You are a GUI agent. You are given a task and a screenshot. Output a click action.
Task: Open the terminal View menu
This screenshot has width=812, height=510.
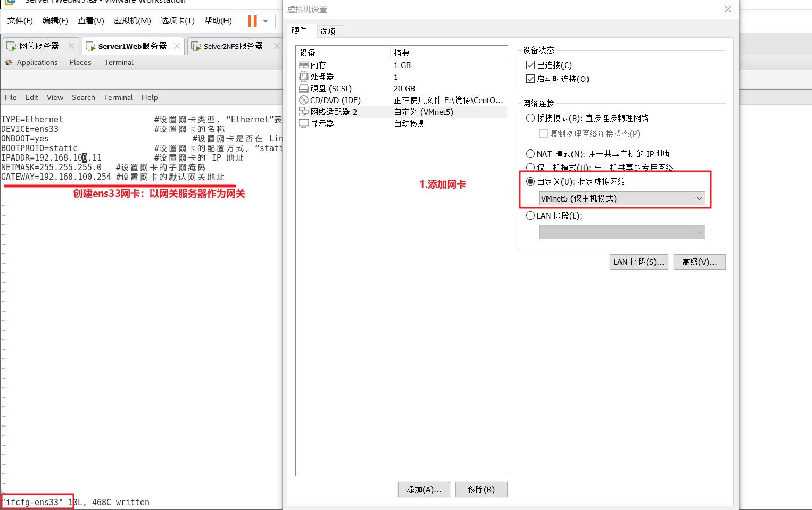pyautogui.click(x=55, y=97)
